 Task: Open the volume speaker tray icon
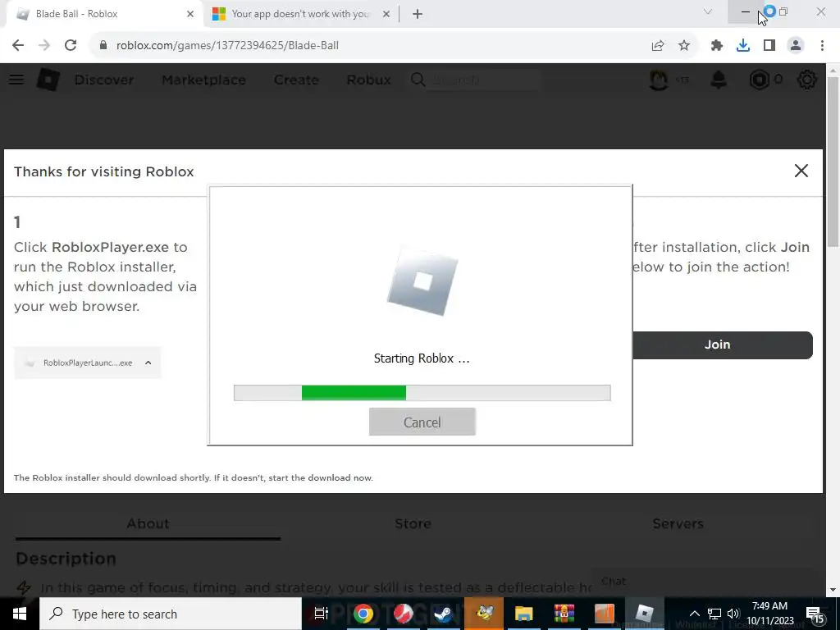point(733,614)
